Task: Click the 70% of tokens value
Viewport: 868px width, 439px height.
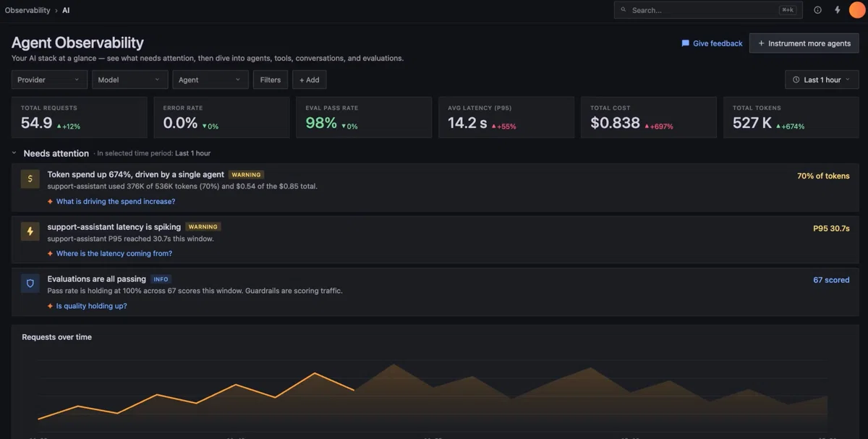Action: point(823,176)
